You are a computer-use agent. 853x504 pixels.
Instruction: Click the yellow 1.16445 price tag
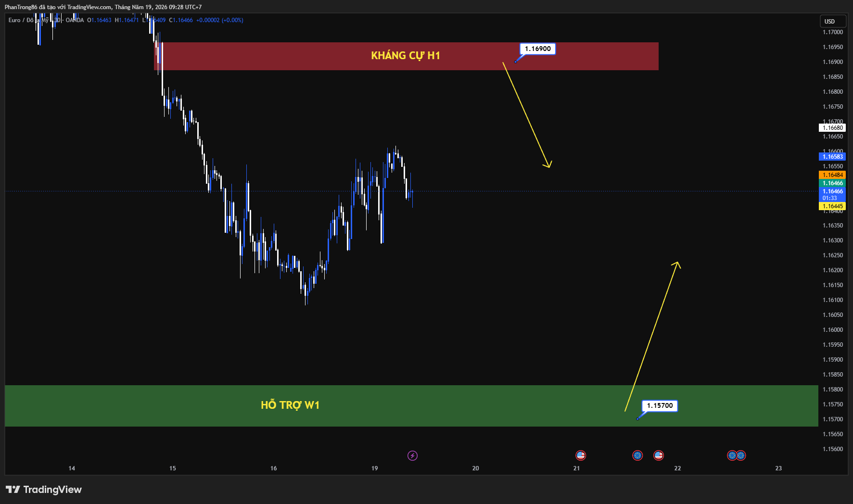[x=832, y=206]
